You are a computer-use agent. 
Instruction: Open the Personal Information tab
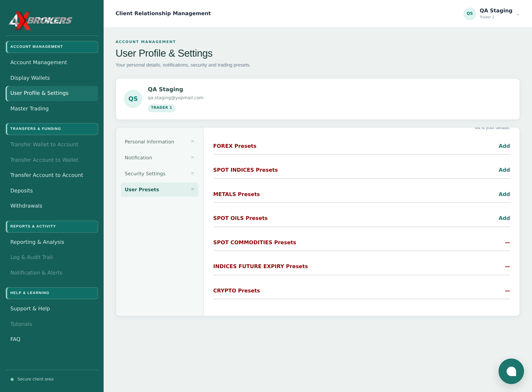tap(159, 142)
